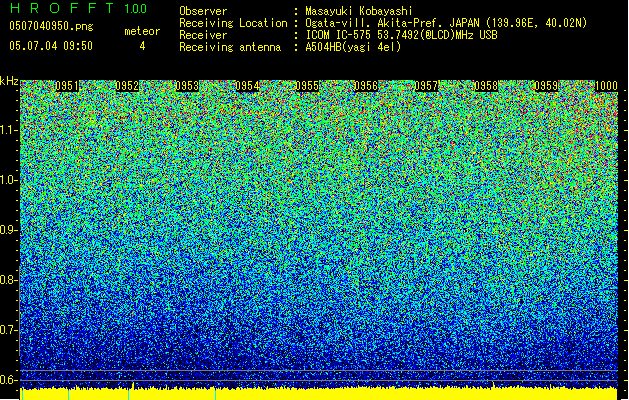Click the 1.1 kHz axis label

(9, 130)
